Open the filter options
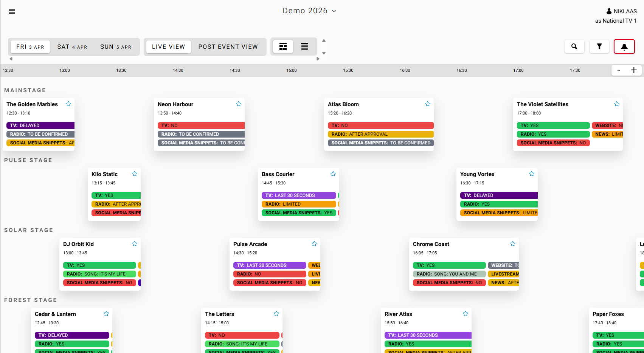The height and width of the screenshot is (353, 644). point(599,46)
